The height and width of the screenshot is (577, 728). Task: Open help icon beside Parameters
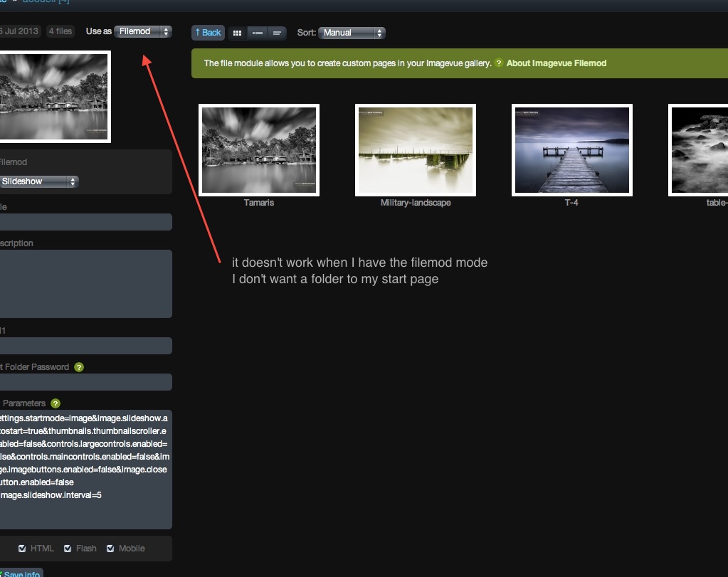pos(56,403)
